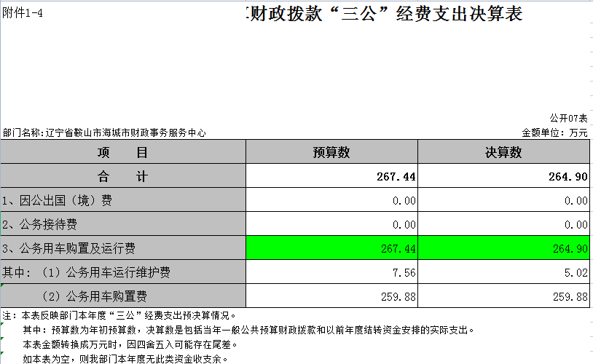
Task: Click the 公务用车运行维护费 row label
Action: tap(123, 272)
